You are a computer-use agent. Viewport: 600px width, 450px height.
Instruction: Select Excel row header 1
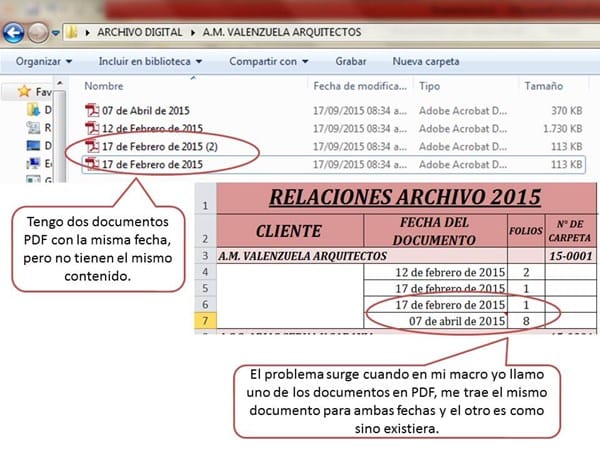click(x=205, y=198)
